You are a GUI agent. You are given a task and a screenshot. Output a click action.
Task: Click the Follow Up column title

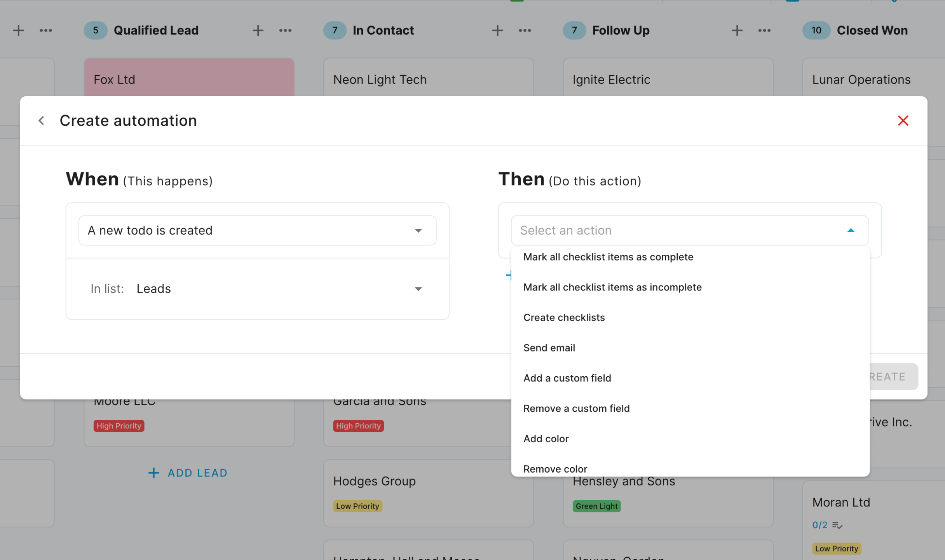pos(621,30)
